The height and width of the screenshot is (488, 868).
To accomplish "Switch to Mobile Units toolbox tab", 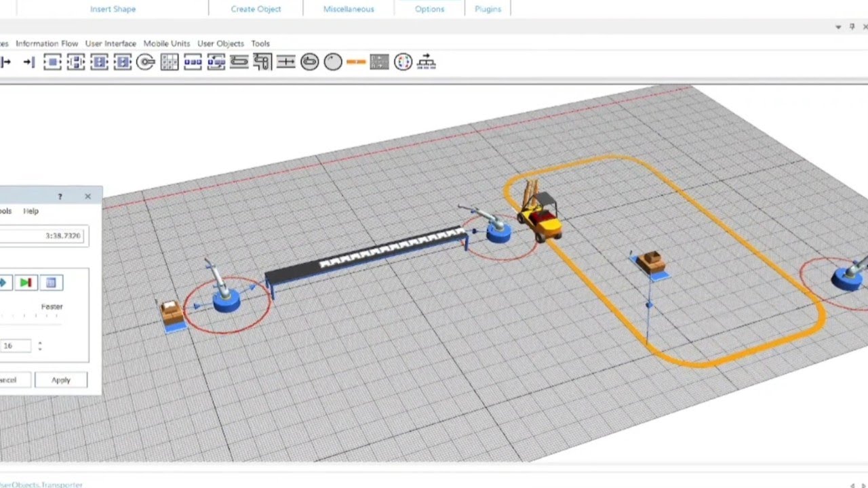I will (x=167, y=43).
